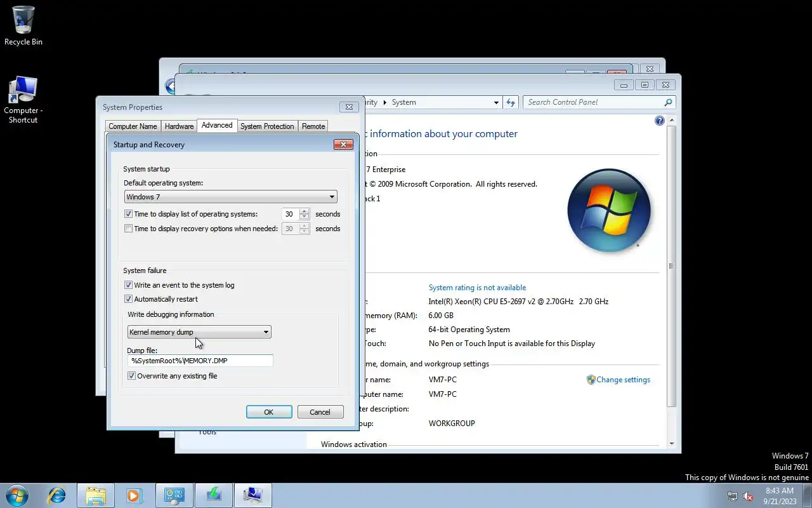This screenshot has width=812, height=508.
Task: Click the address bar refresh button
Action: 511,102
